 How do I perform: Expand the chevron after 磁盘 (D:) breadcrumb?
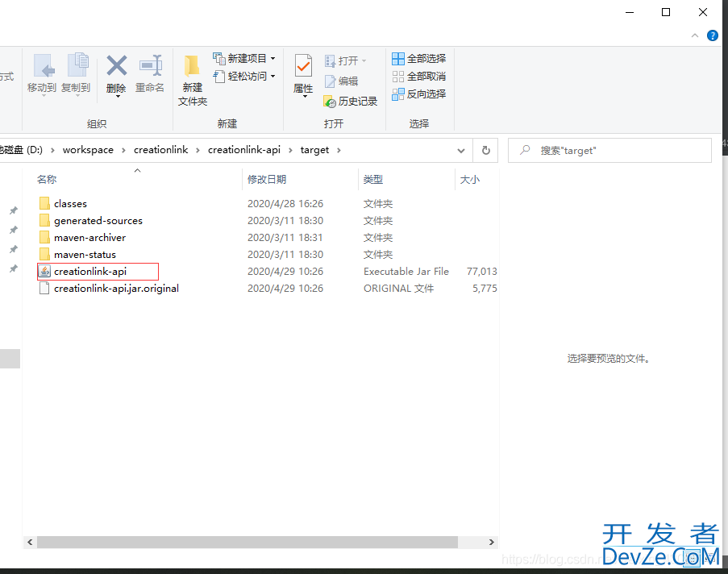click(x=52, y=151)
